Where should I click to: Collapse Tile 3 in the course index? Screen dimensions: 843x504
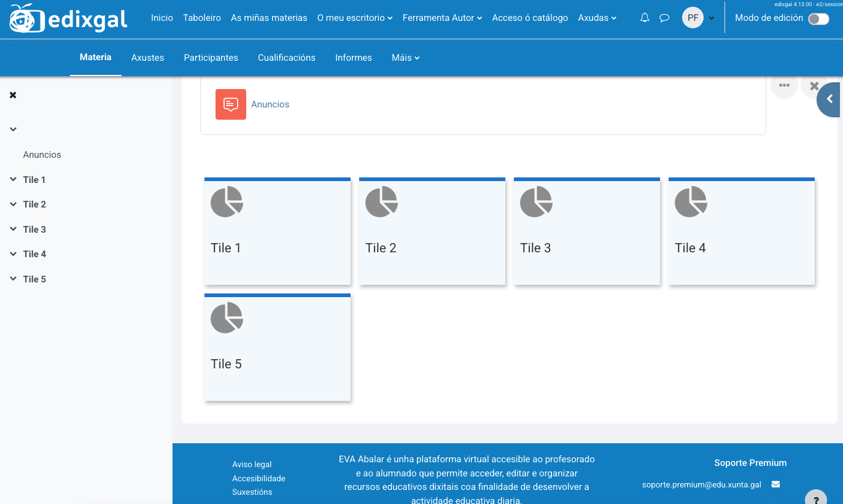click(x=14, y=229)
